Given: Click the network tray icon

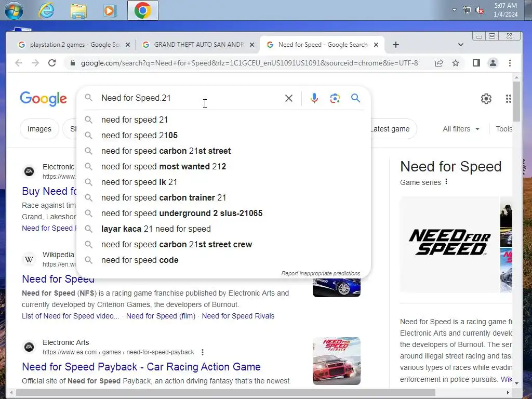Looking at the screenshot, I should click(467, 10).
